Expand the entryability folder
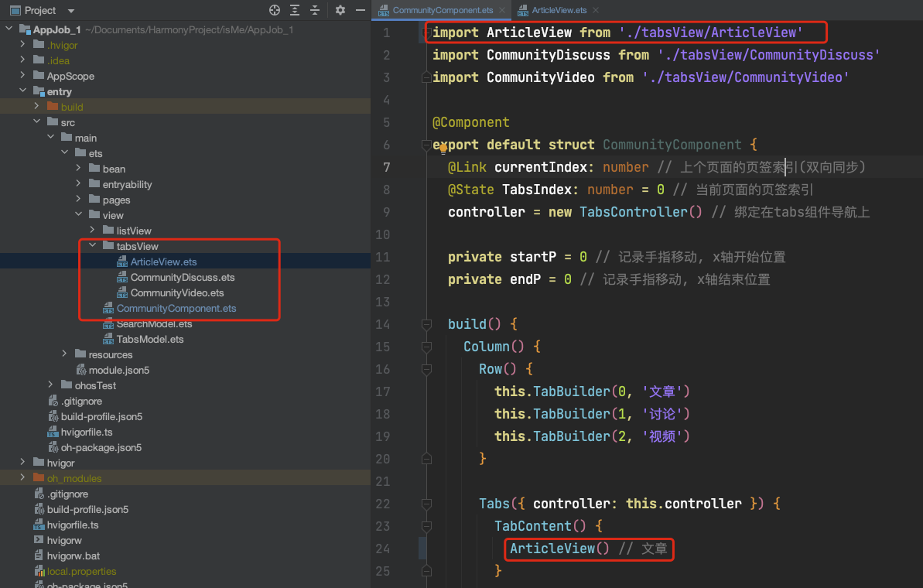Screen dimensions: 923x588 tap(78, 183)
